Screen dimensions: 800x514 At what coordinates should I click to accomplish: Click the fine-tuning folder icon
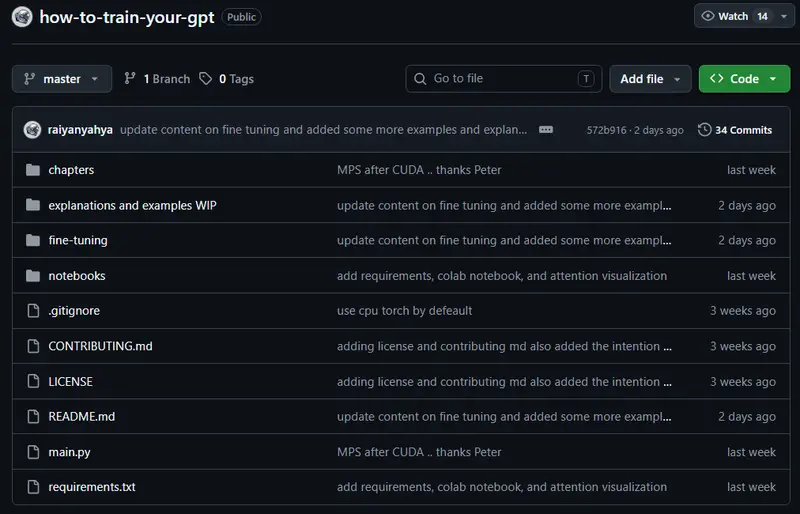33,240
